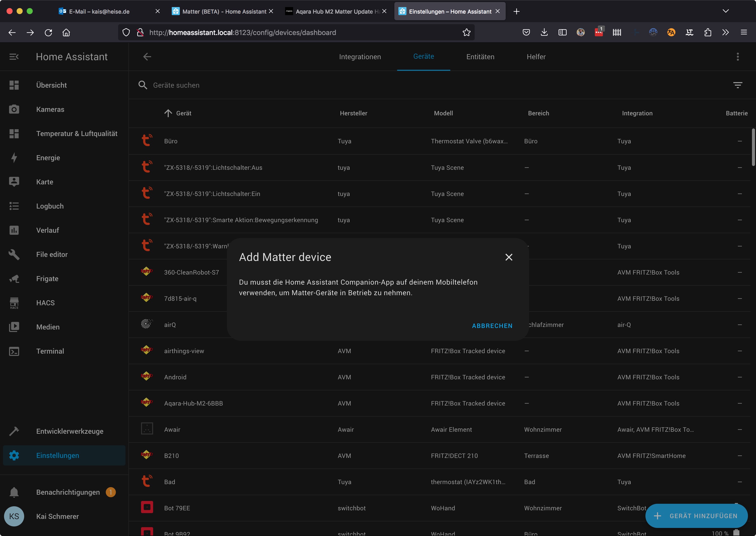Close the Add Matter device dialog
This screenshot has height=536, width=756.
pyautogui.click(x=508, y=257)
